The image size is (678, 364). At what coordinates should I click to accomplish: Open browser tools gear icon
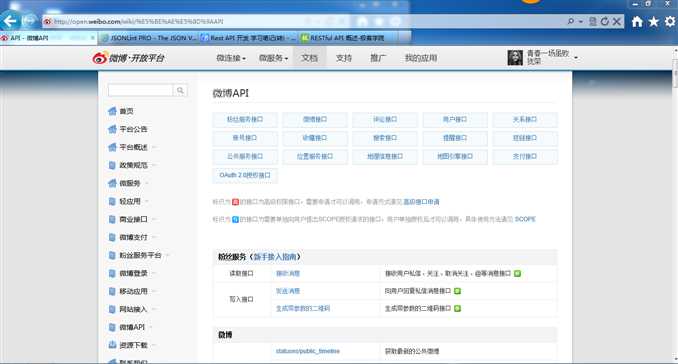[670, 22]
